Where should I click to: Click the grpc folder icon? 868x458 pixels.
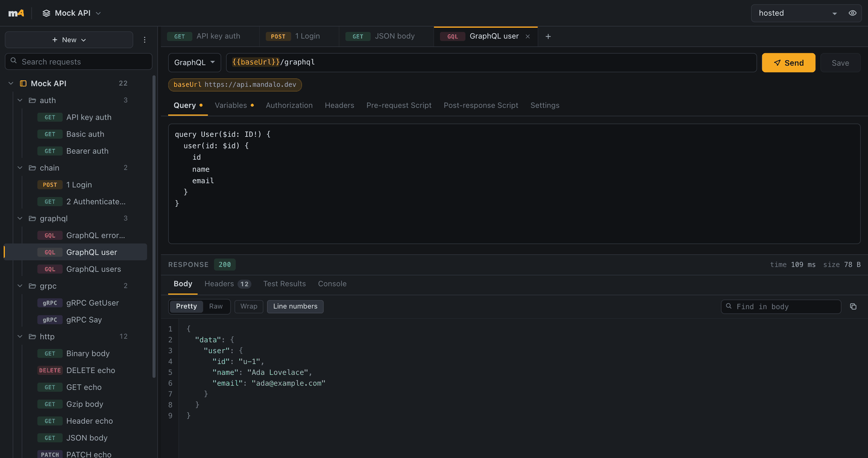coord(33,286)
